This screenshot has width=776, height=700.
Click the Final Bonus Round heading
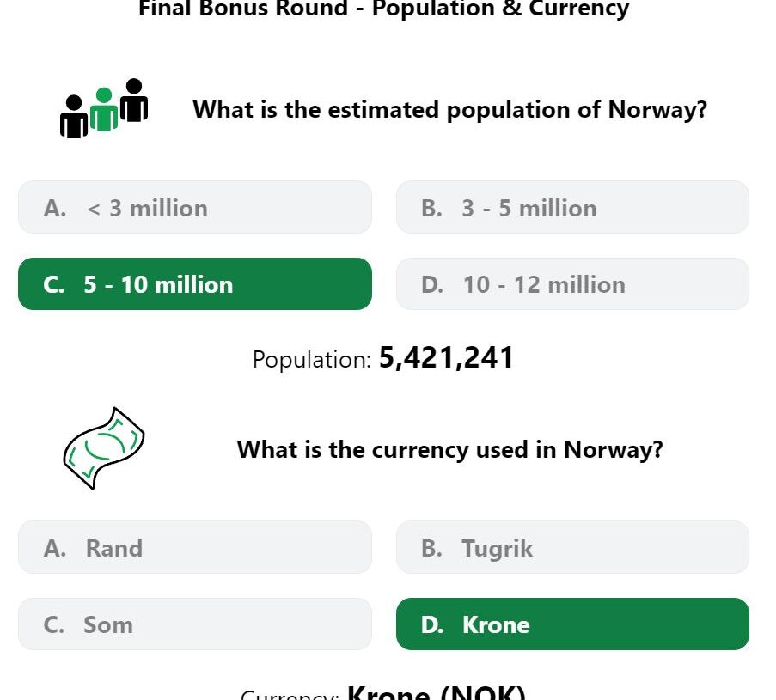tap(384, 9)
